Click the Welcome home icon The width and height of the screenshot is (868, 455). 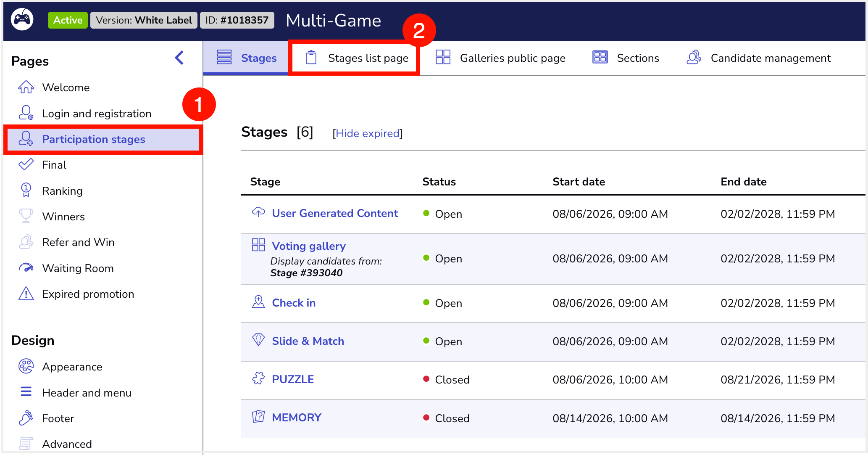coord(26,87)
